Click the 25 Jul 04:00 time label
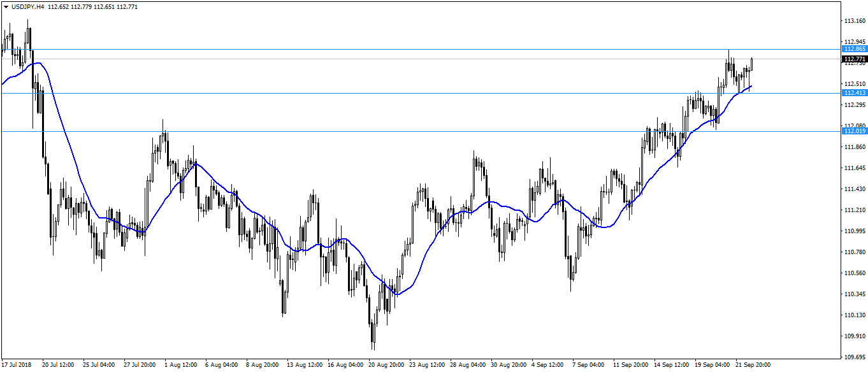868x372 pixels. [99, 366]
